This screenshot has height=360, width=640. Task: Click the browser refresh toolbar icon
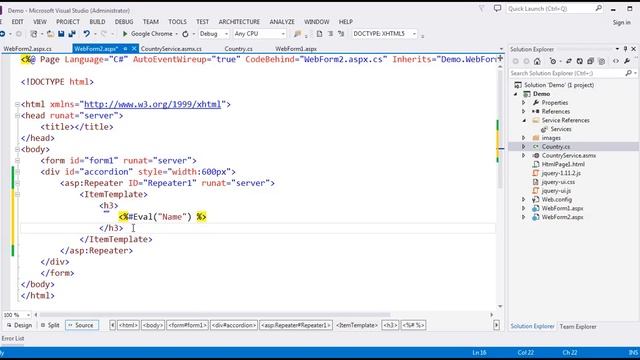tap(185, 34)
